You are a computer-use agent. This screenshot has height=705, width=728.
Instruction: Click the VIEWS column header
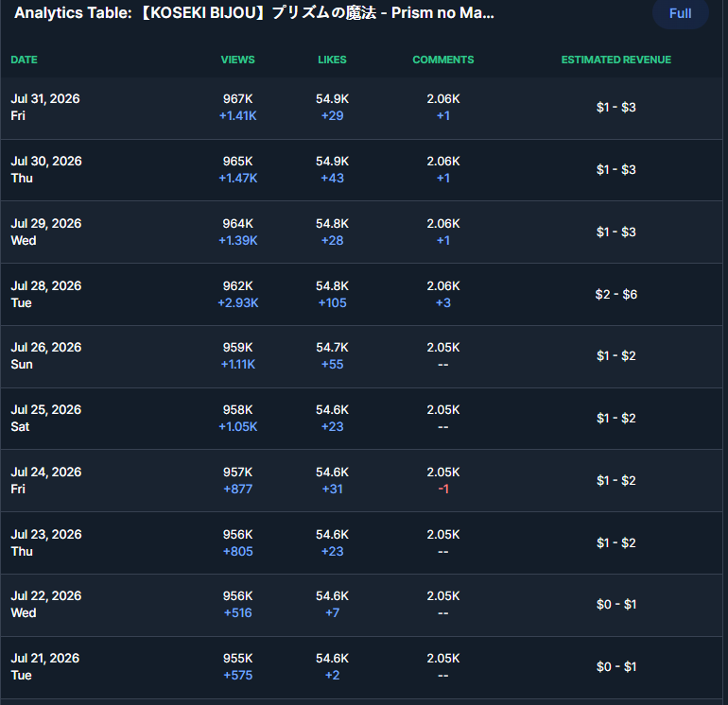[x=237, y=60]
